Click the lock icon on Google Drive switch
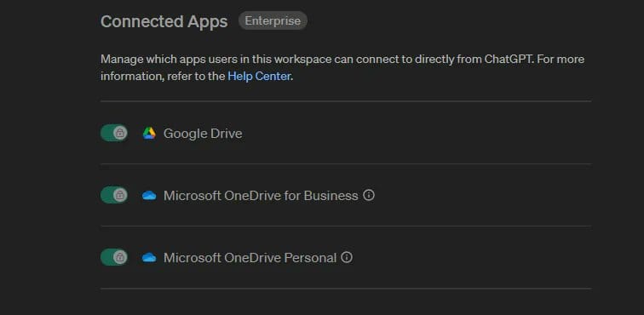The width and height of the screenshot is (644, 315). tap(120, 133)
